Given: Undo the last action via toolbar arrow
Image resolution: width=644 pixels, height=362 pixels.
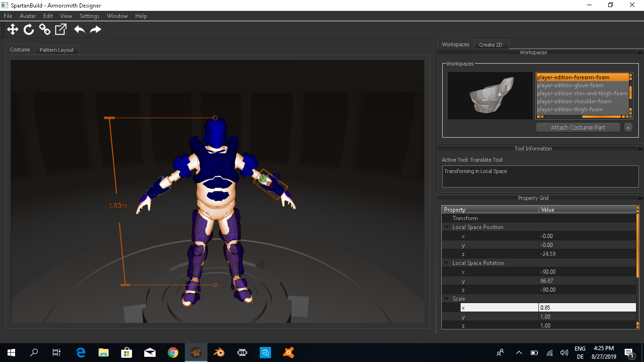Looking at the screenshot, I should click(80, 30).
